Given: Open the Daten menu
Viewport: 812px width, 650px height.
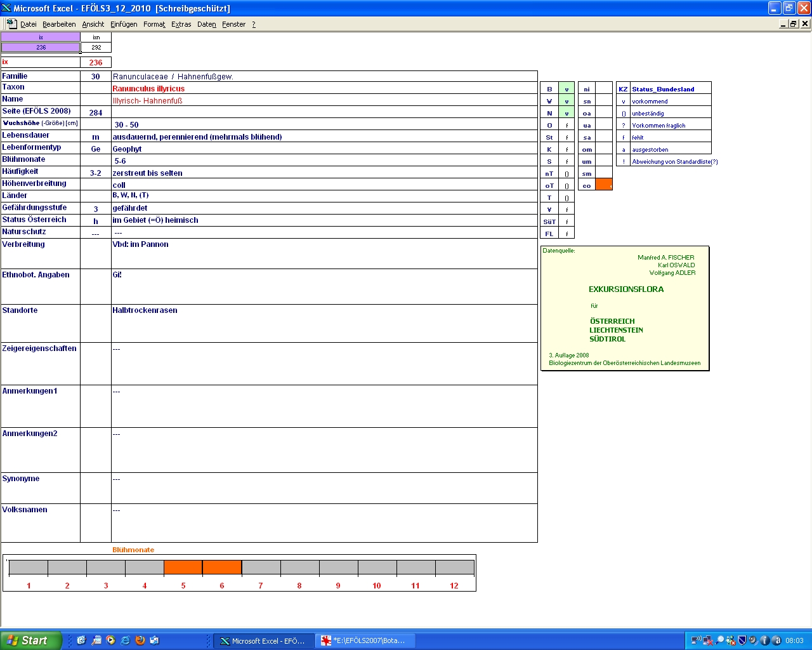Looking at the screenshot, I should coord(207,24).
